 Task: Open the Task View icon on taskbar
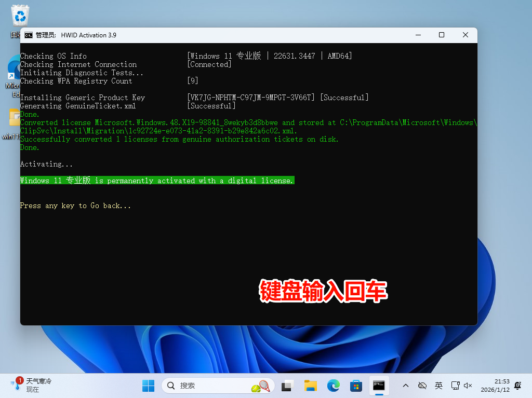287,386
